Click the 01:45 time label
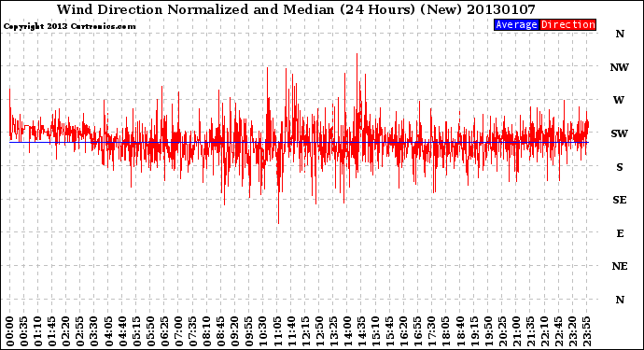 (x=52, y=331)
